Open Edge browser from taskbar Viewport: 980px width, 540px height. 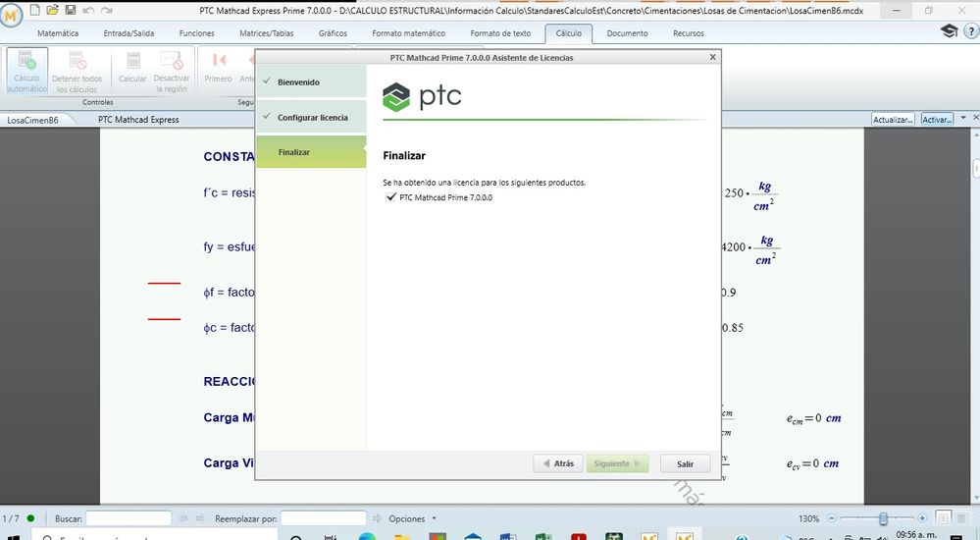point(368,537)
